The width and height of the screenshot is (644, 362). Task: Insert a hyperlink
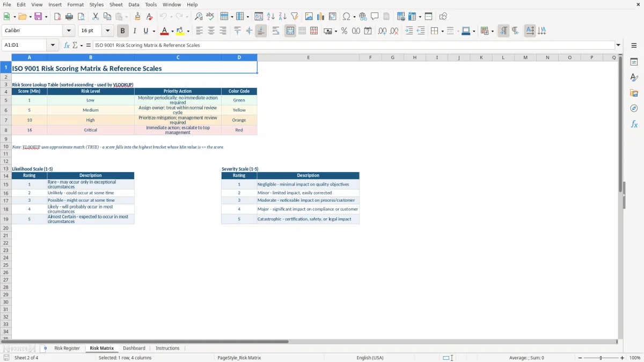pyautogui.click(x=363, y=17)
